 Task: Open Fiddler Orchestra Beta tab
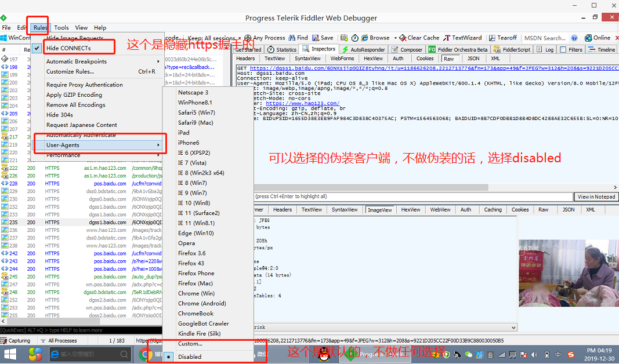pos(458,50)
